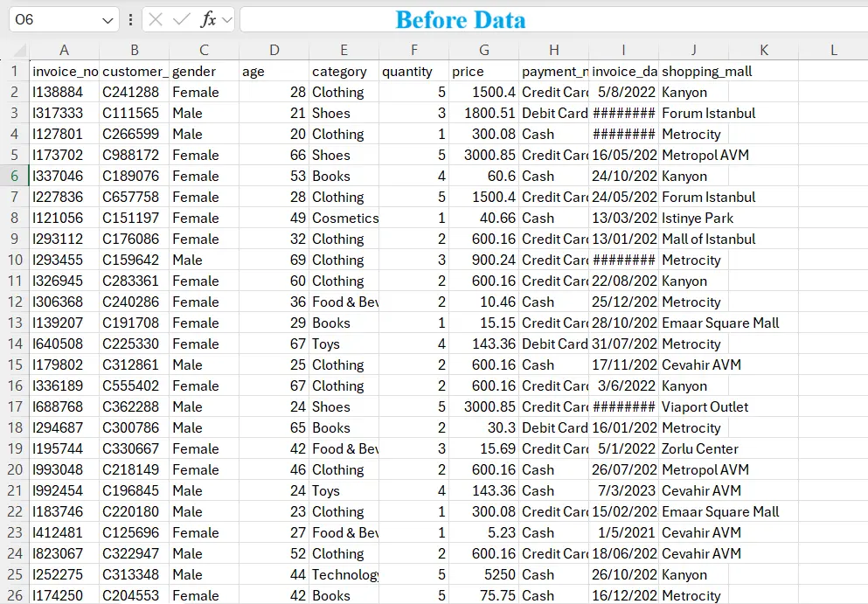Click the formula bar options dots icon

pos(130,20)
